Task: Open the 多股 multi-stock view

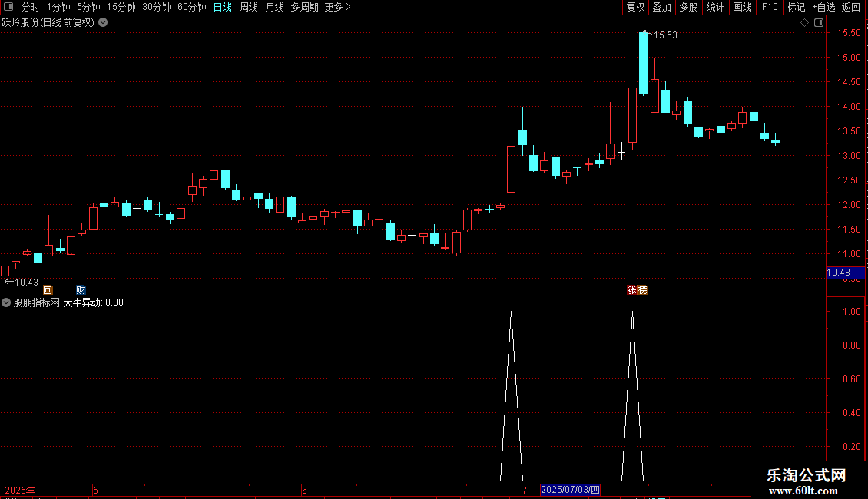Action: click(x=689, y=7)
